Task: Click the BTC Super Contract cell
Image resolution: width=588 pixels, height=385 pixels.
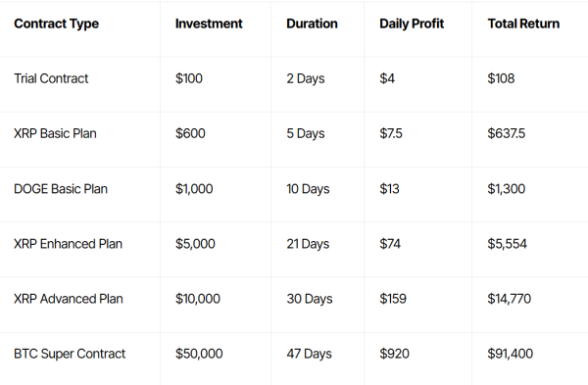Action: pos(70,354)
